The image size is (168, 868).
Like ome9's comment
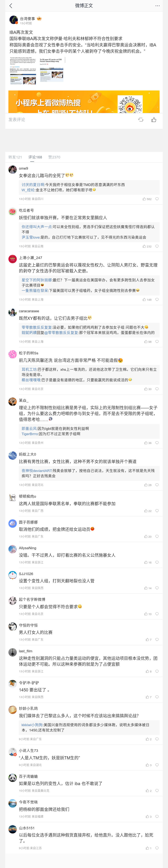[144, 199]
